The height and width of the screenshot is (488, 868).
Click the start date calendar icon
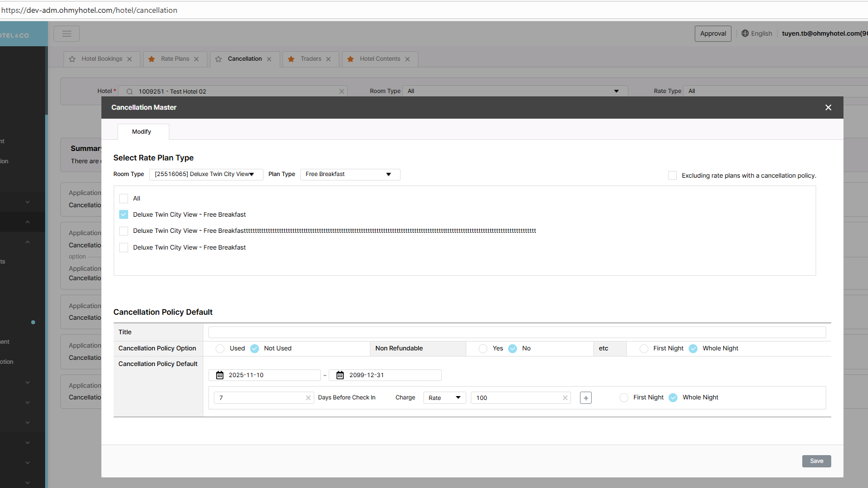point(220,375)
